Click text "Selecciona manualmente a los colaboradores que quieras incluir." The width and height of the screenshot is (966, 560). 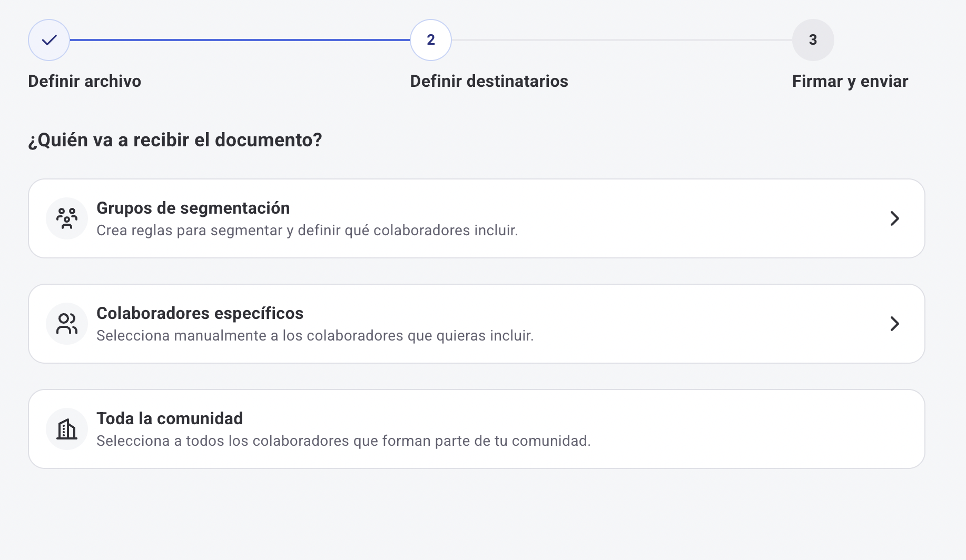[315, 336]
